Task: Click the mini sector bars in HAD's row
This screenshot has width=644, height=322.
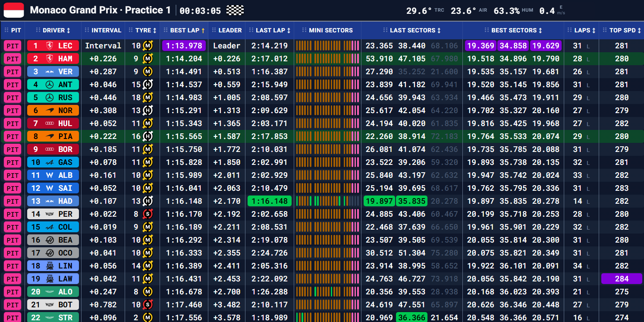Action: tap(328, 201)
